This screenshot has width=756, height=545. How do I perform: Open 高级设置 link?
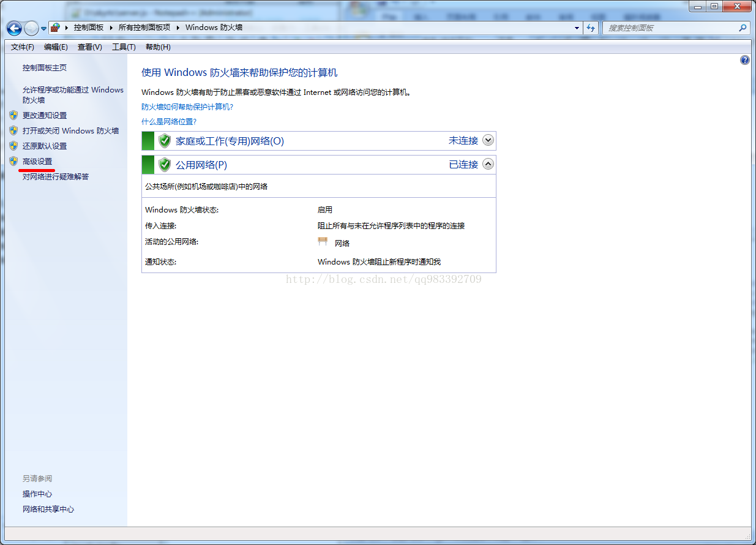(x=37, y=161)
